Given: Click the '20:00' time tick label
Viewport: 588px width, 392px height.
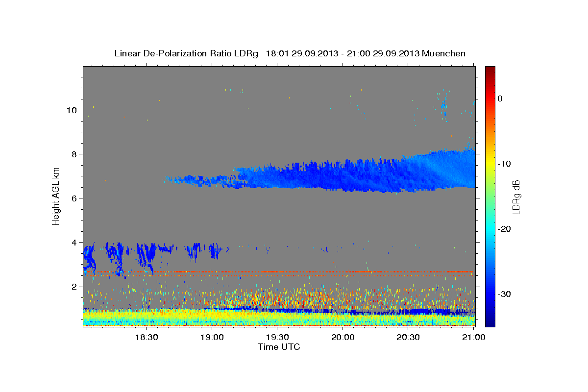Looking at the screenshot, I should point(343,337).
